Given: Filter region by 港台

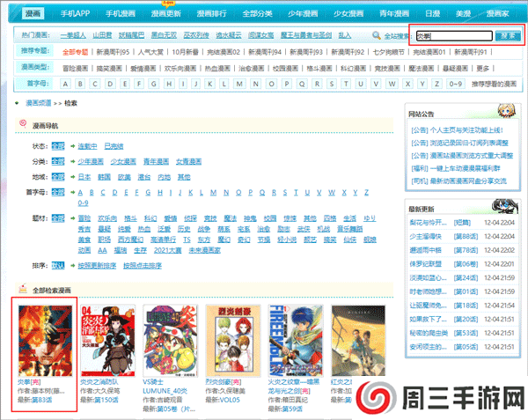Looking at the screenshot, I should pos(143,177).
